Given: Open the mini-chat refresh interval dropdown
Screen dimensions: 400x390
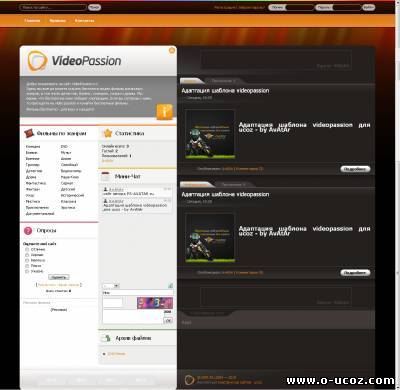Looking at the screenshot, I should (x=111, y=286).
